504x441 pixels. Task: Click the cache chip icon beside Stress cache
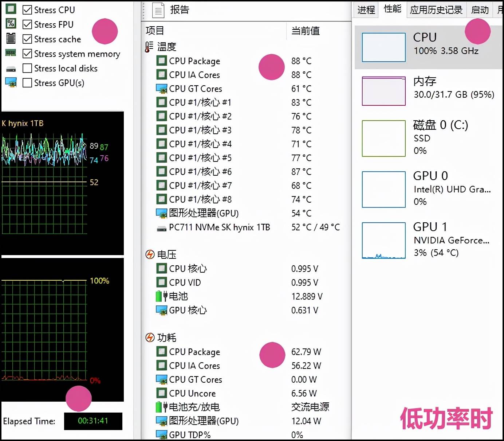11,38
